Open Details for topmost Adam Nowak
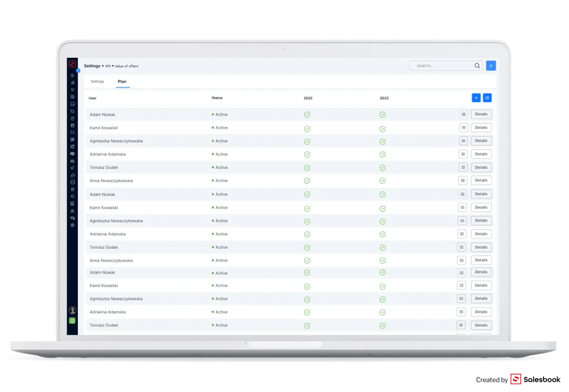Screen dimensions: 569x392 pyautogui.click(x=481, y=114)
